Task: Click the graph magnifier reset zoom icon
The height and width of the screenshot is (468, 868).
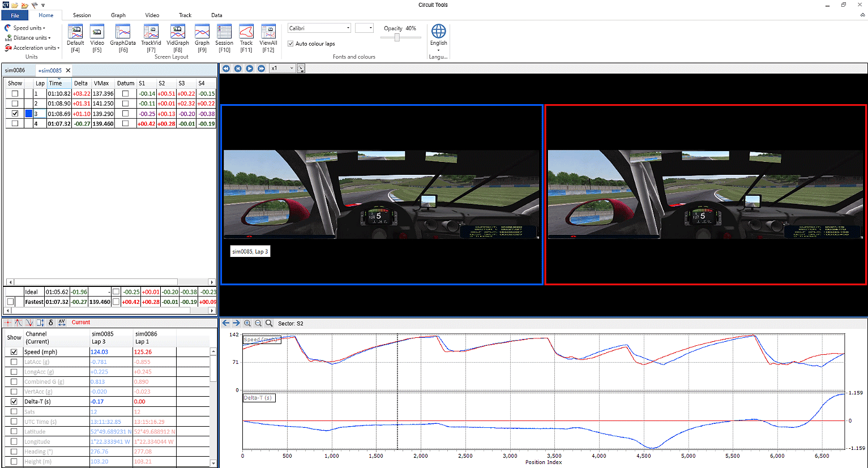Action: click(269, 323)
